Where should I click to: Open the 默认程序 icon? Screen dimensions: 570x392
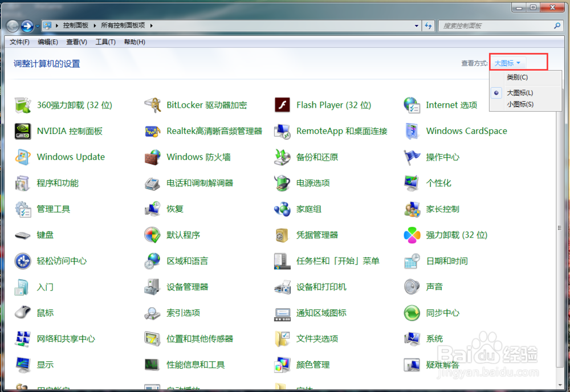tap(152, 235)
